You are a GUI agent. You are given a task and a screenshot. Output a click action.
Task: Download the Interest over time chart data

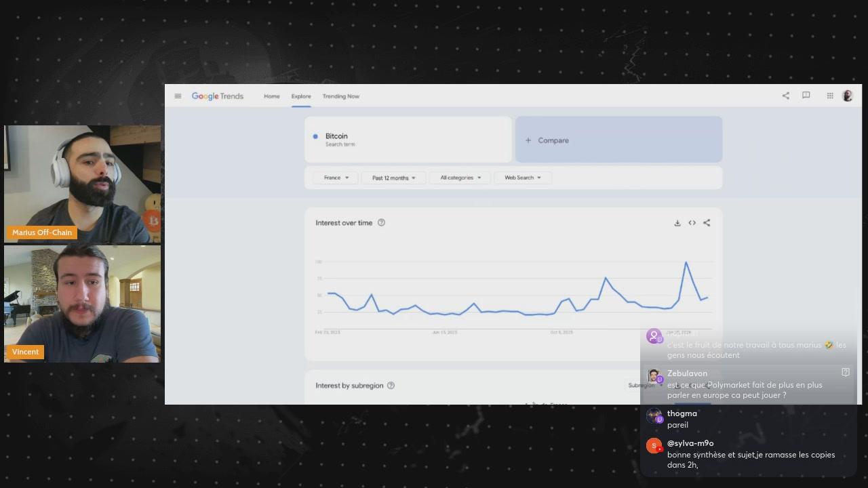point(677,223)
